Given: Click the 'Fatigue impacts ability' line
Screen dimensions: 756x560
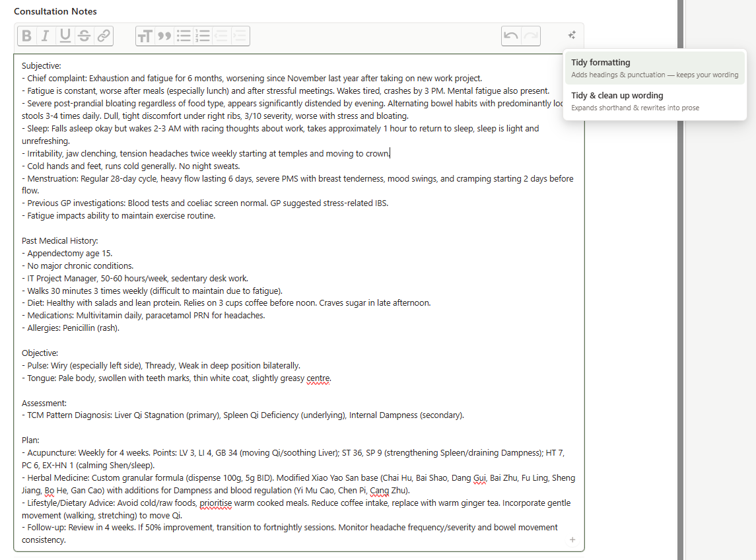Looking at the screenshot, I should (x=119, y=215).
